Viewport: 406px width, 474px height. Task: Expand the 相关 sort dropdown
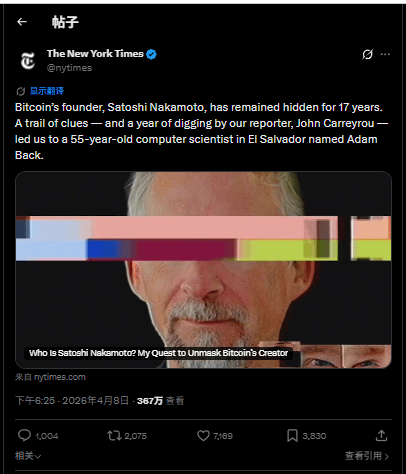tap(28, 456)
